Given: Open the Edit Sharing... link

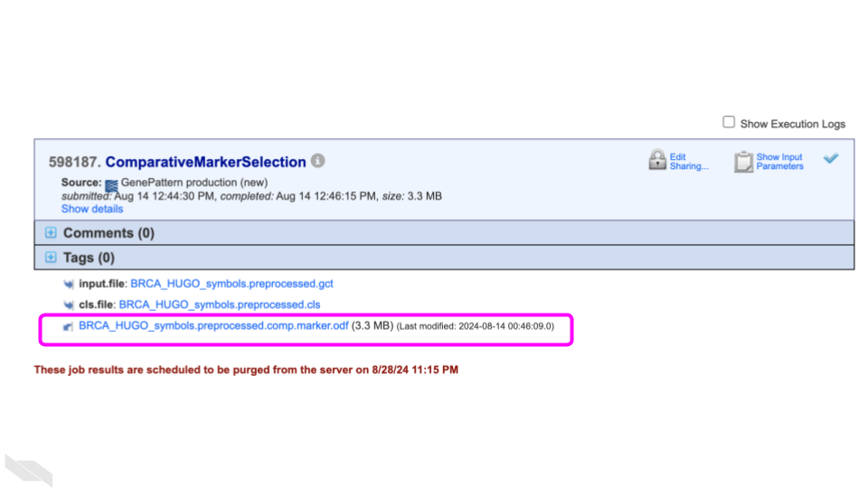Looking at the screenshot, I should (x=689, y=162).
